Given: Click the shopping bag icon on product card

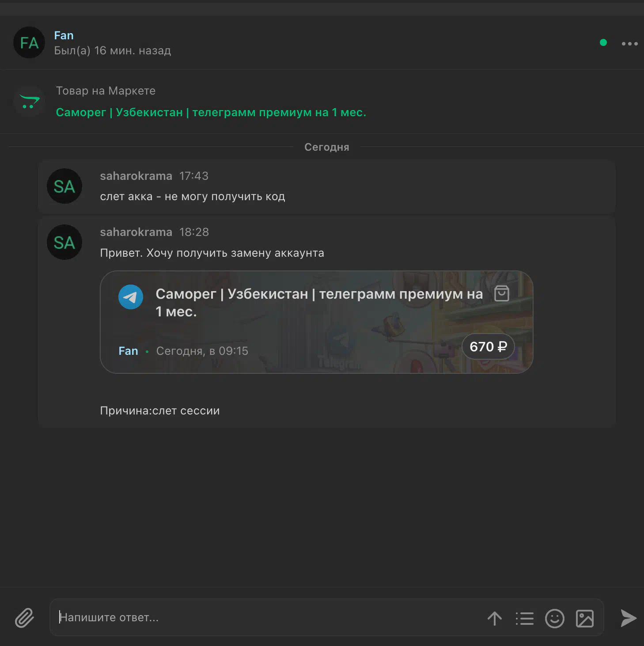Looking at the screenshot, I should tap(502, 293).
